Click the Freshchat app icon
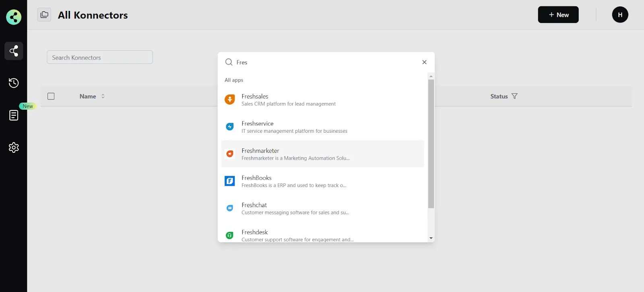Viewport: 644px width, 292px height. [x=230, y=208]
